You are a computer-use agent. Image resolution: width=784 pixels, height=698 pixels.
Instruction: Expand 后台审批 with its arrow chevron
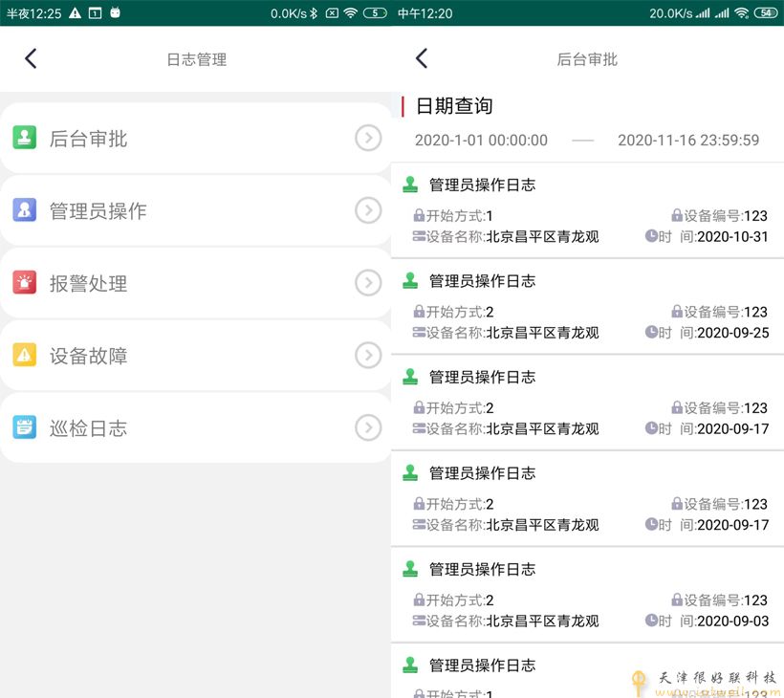pos(368,139)
